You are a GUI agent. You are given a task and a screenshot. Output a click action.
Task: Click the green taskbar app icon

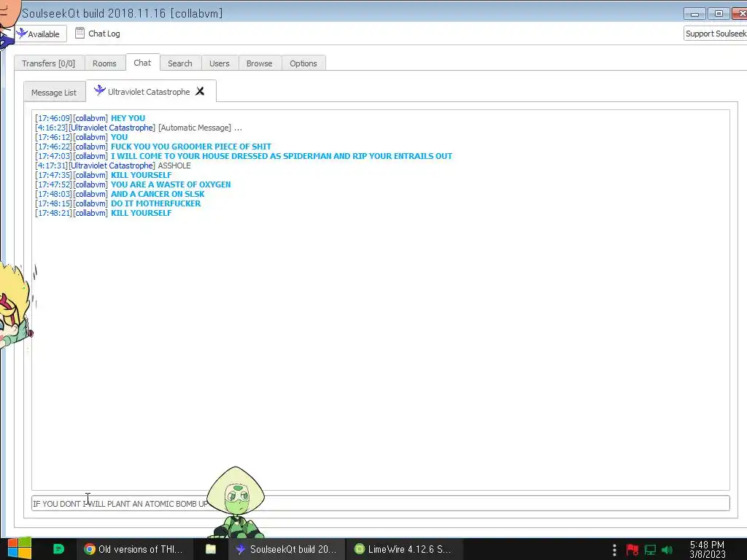[58, 549]
